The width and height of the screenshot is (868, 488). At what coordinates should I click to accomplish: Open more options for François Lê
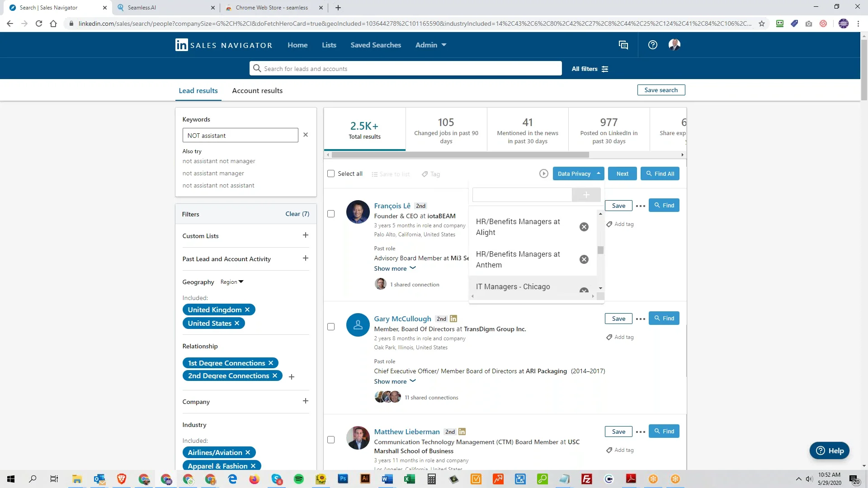point(641,206)
